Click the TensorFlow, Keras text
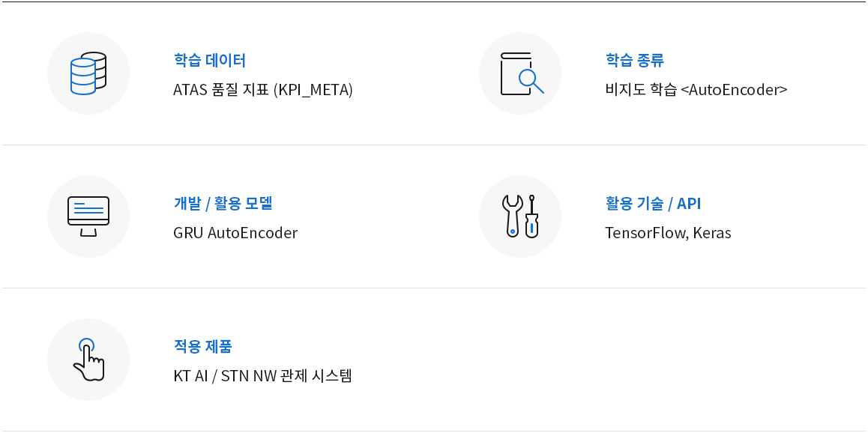The image size is (868, 436). pos(668,233)
